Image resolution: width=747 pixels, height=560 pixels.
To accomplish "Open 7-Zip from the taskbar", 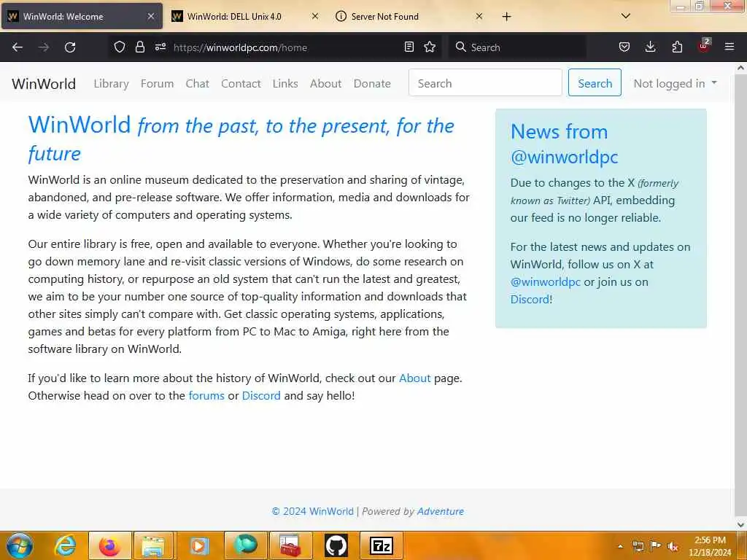I will click(381, 545).
